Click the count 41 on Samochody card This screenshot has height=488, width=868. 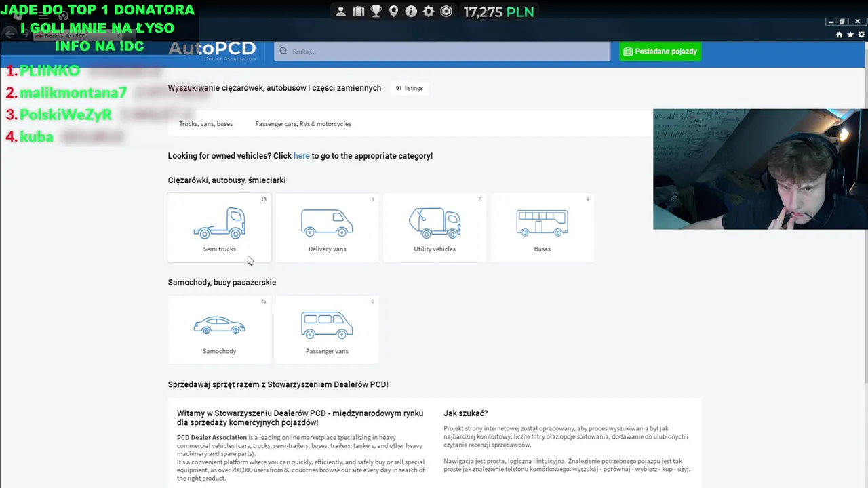click(x=264, y=302)
